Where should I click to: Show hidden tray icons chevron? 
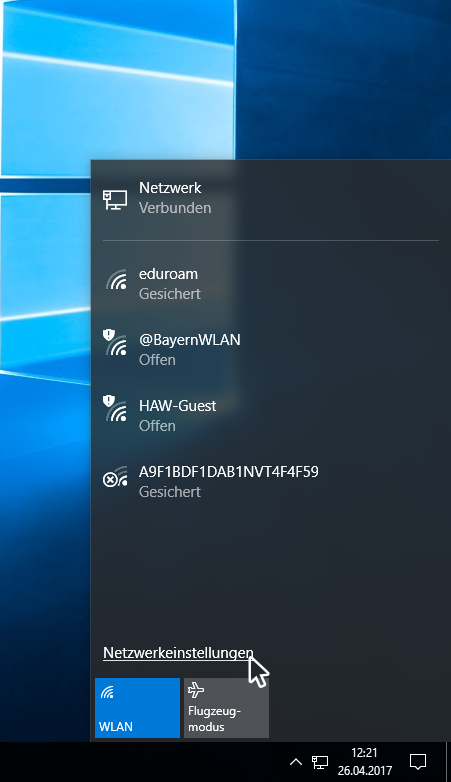(296, 762)
